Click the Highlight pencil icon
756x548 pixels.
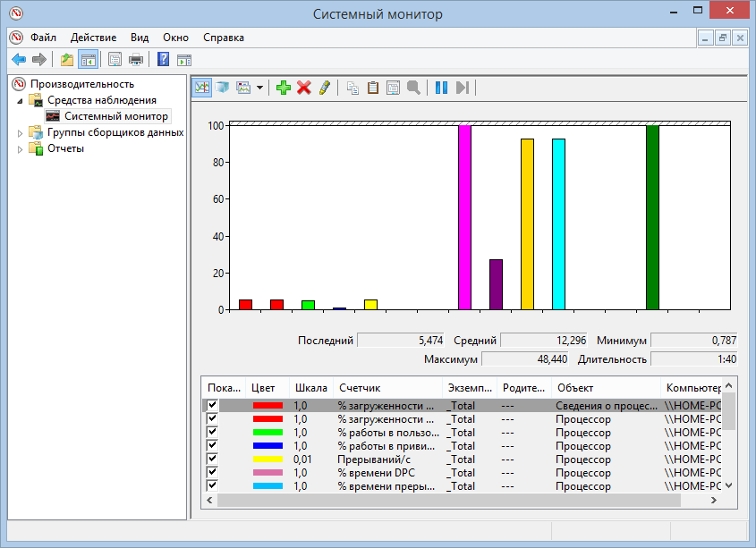click(x=324, y=88)
